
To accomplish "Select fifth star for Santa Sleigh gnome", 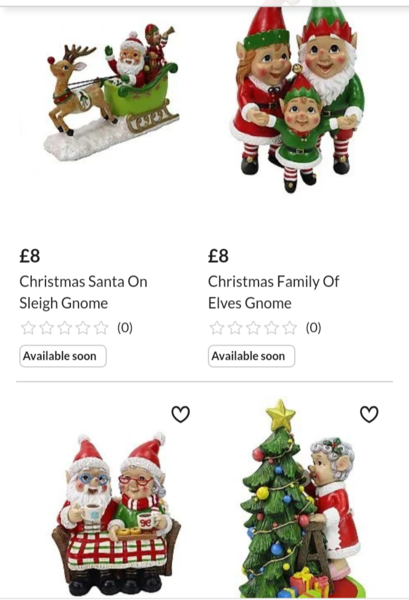I will [x=101, y=328].
